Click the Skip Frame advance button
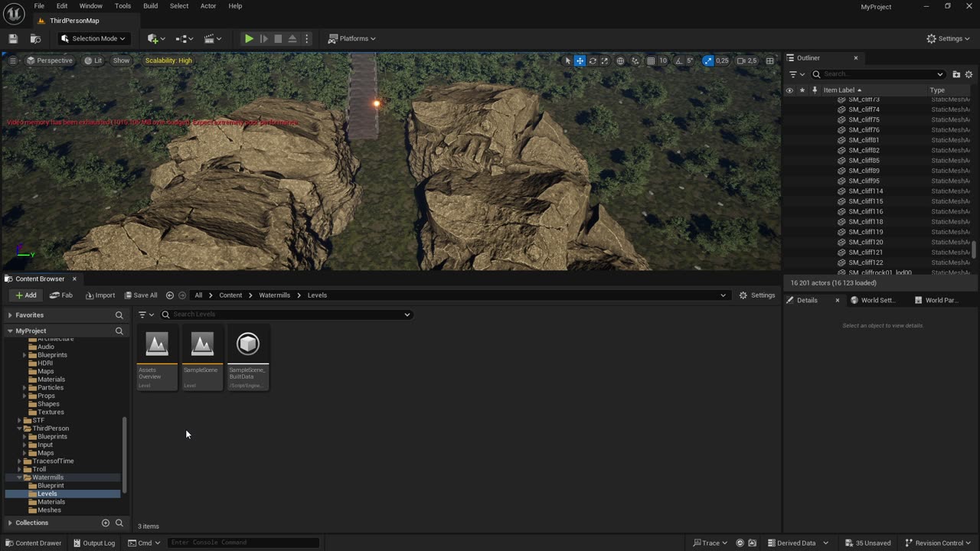Screen dimensions: 980x551 (263, 38)
